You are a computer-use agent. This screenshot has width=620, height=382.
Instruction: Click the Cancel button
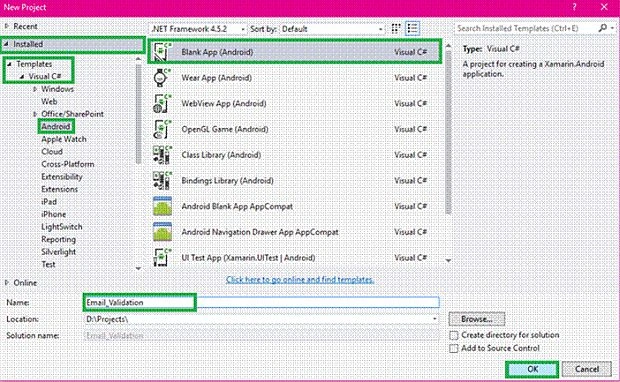click(x=587, y=369)
